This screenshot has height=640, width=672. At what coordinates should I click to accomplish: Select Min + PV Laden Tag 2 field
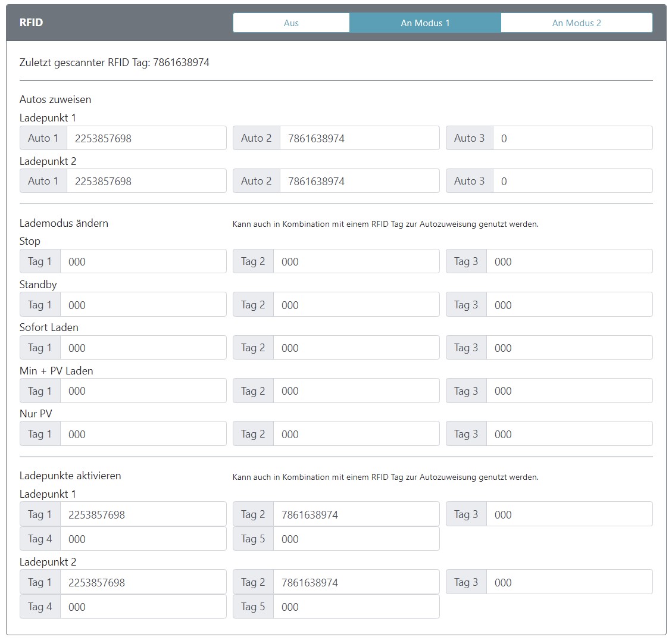355,391
